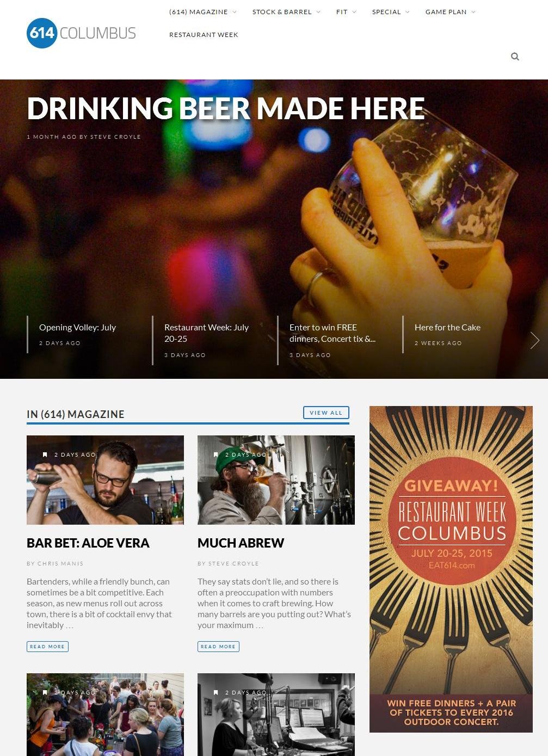This screenshot has width=548, height=756.
Task: Open the Opening Volley: July slide link
Action: [77, 327]
